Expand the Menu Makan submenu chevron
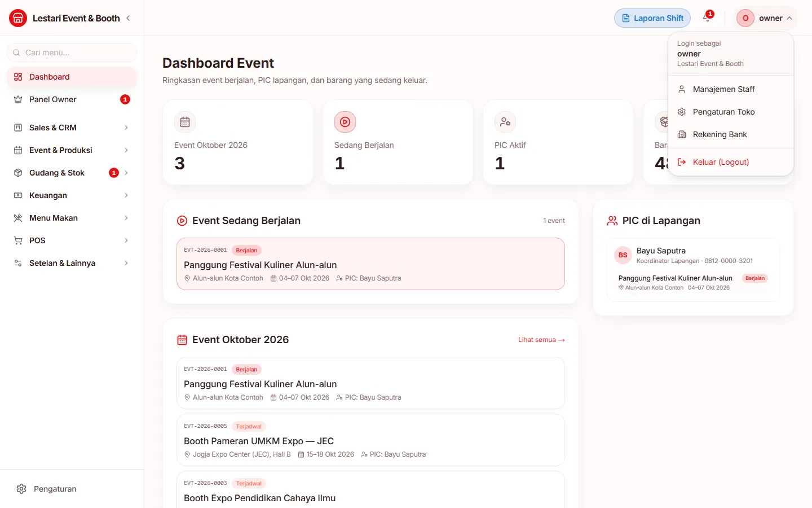812x508 pixels. click(x=126, y=218)
